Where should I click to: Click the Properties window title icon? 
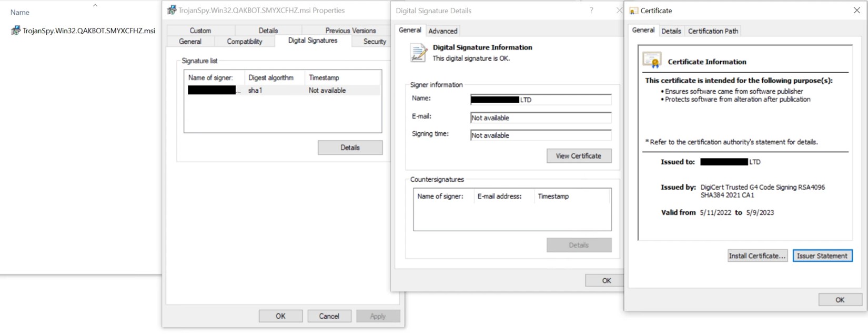(x=171, y=10)
